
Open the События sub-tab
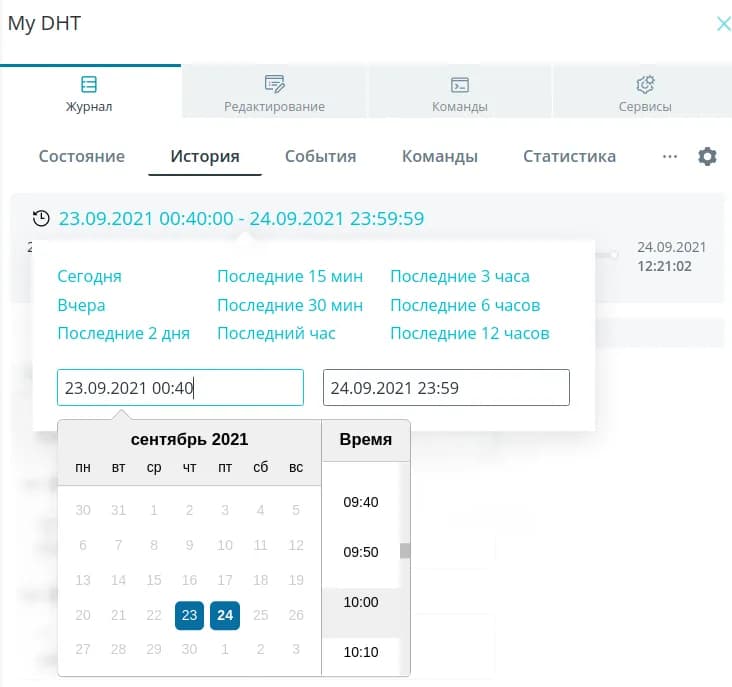[320, 157]
